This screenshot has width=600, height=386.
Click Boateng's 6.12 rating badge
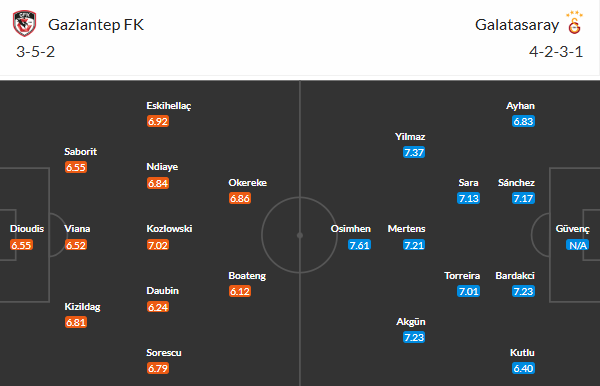[x=240, y=292]
